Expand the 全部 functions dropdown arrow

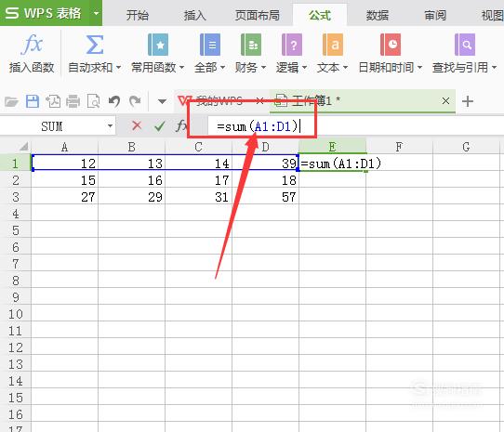[222, 68]
